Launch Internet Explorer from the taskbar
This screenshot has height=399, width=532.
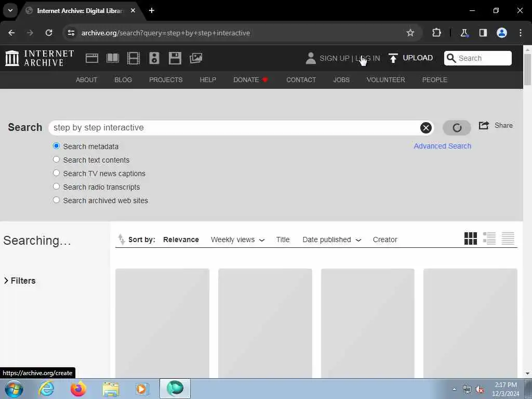pos(46,389)
